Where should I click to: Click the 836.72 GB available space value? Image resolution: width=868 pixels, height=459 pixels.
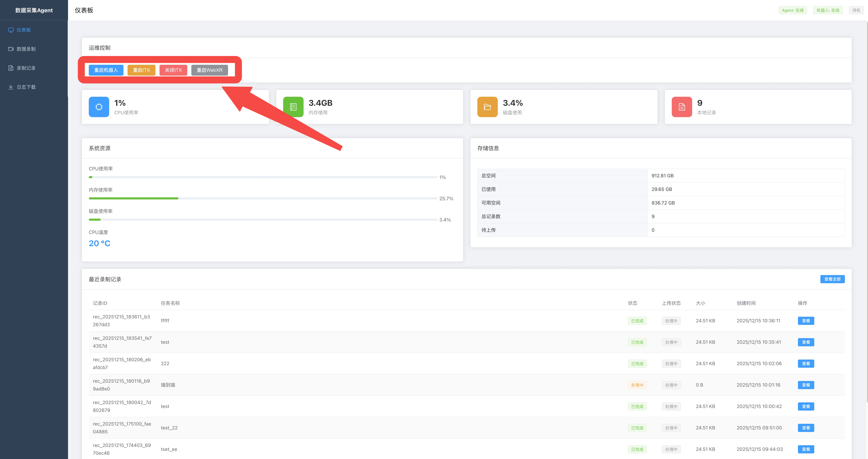pos(663,203)
